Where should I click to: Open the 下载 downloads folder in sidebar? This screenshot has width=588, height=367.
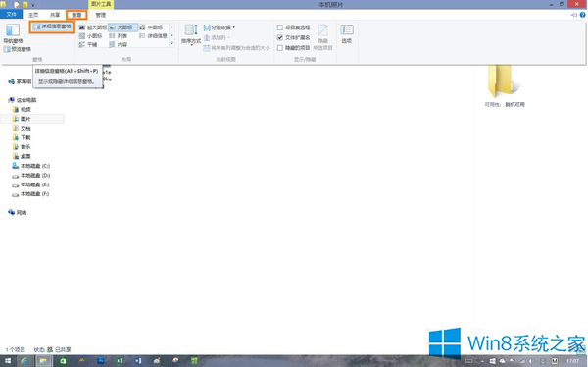pyautogui.click(x=22, y=137)
